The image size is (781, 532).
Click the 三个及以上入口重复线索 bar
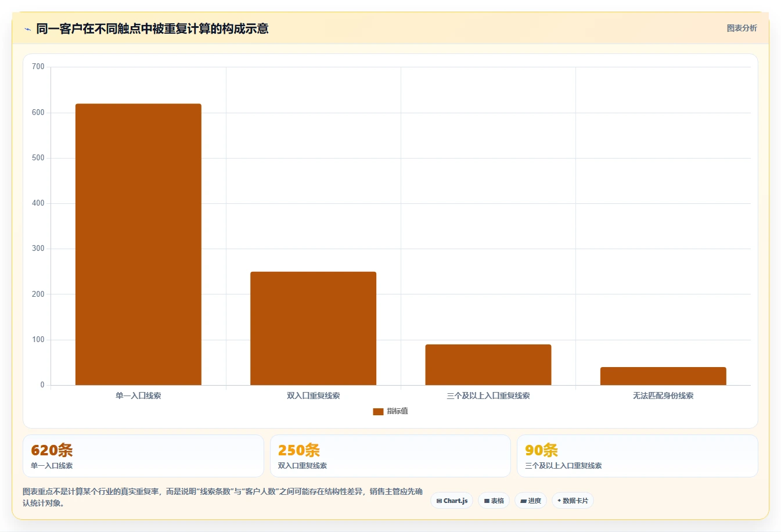click(x=488, y=365)
